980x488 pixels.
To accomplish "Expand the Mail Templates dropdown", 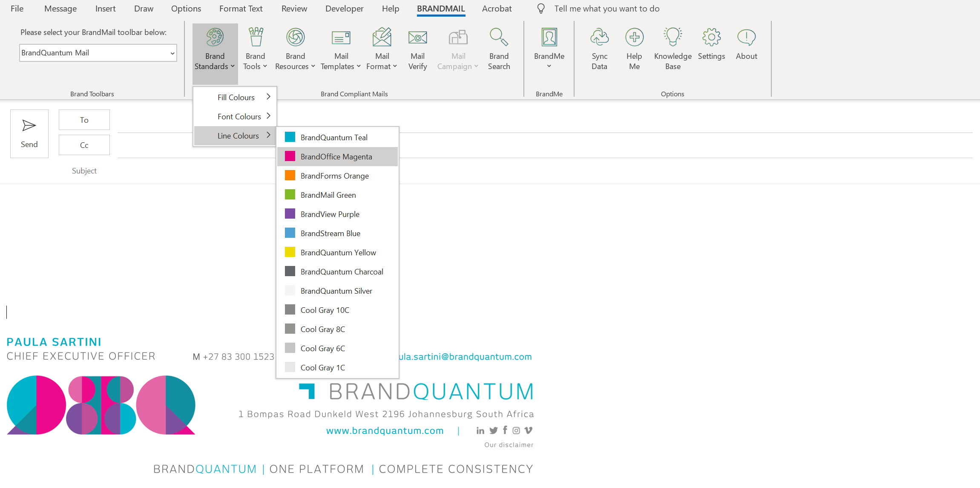I will point(341,49).
